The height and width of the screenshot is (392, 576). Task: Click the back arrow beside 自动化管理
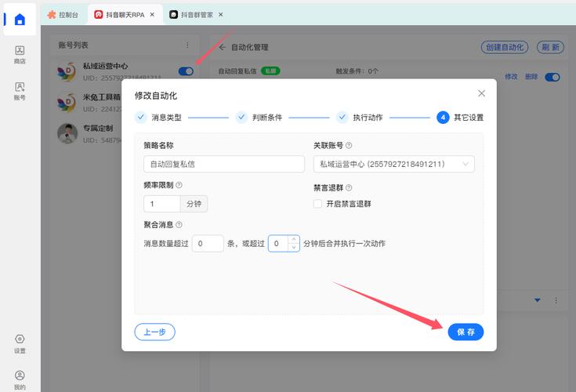click(x=223, y=47)
